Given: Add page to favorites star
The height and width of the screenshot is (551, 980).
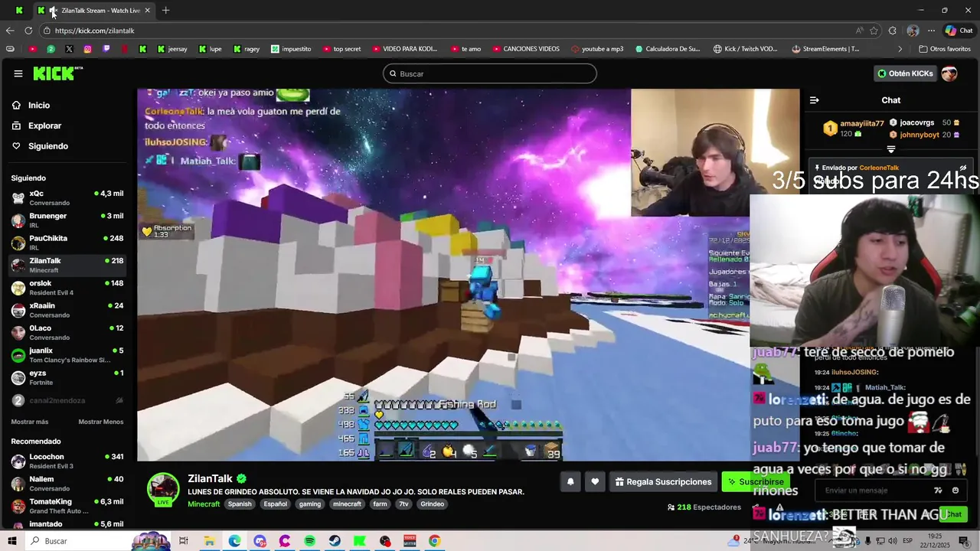Looking at the screenshot, I should click(874, 31).
